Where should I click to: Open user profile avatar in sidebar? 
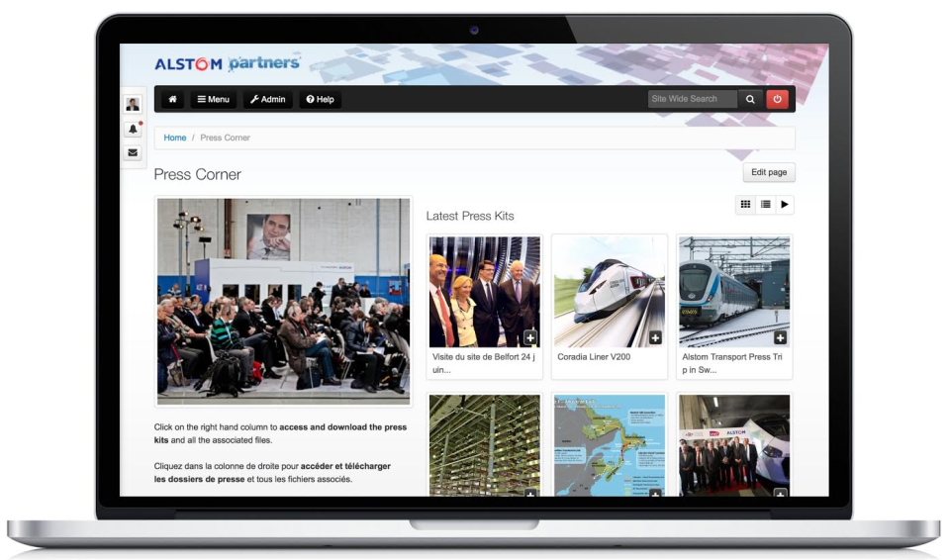click(133, 104)
